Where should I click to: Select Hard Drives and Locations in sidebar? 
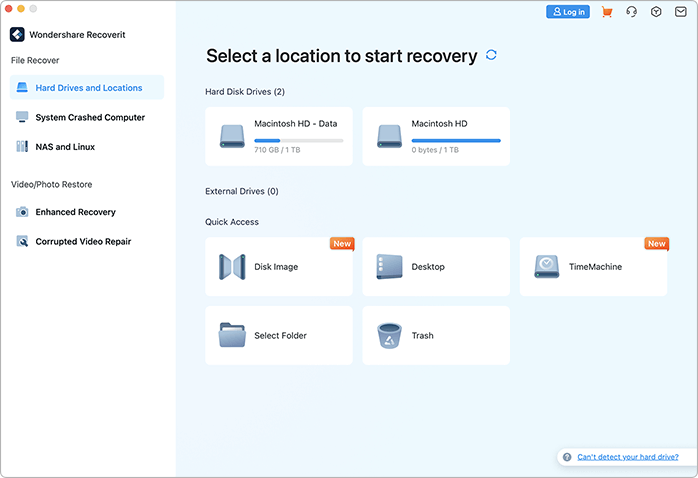(87, 87)
